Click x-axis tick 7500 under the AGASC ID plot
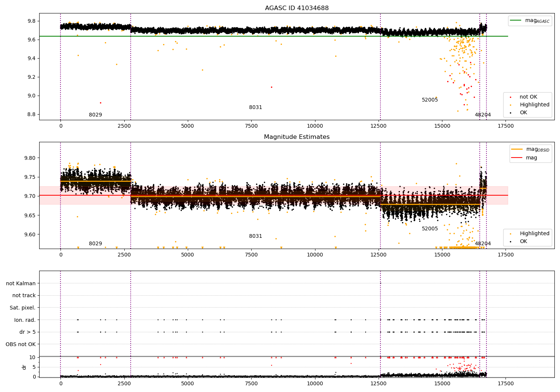This screenshot has height=392, width=560. tap(251, 126)
